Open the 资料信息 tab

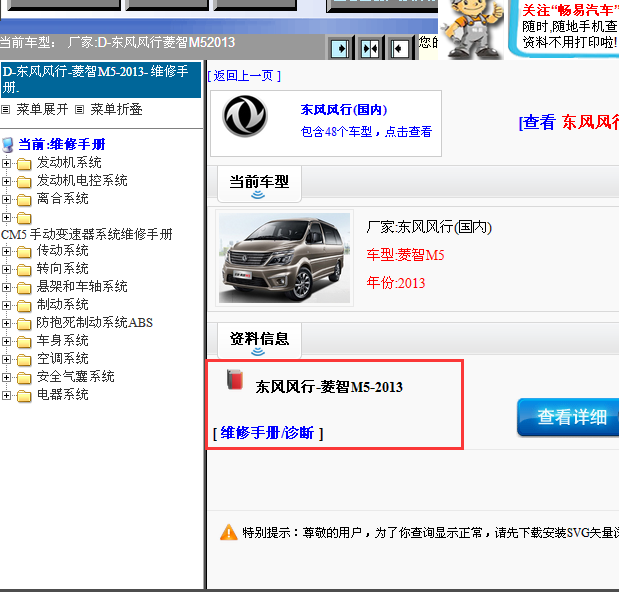click(259, 341)
